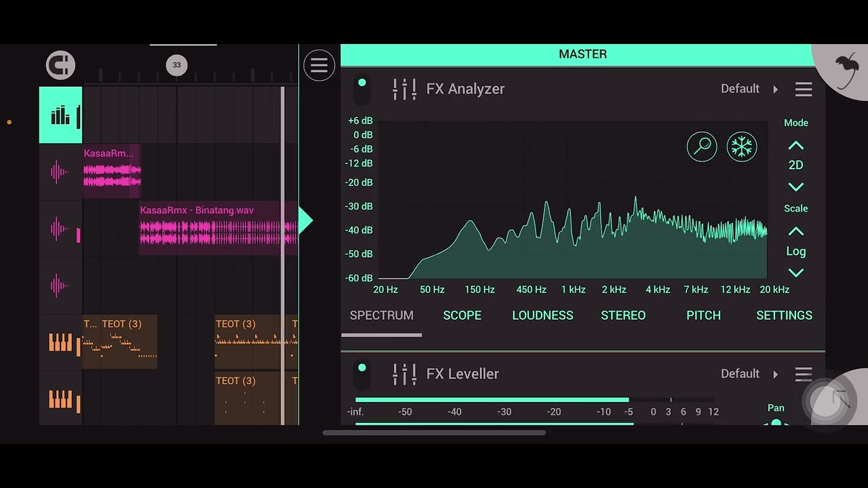Screen dimensions: 868x488
Task: Switch to the SPECTRUM tab
Action: pyautogui.click(x=381, y=315)
